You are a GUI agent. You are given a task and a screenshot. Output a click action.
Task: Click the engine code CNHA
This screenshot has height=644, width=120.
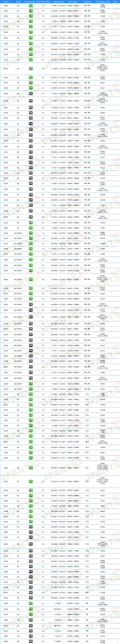(x=103, y=178)
